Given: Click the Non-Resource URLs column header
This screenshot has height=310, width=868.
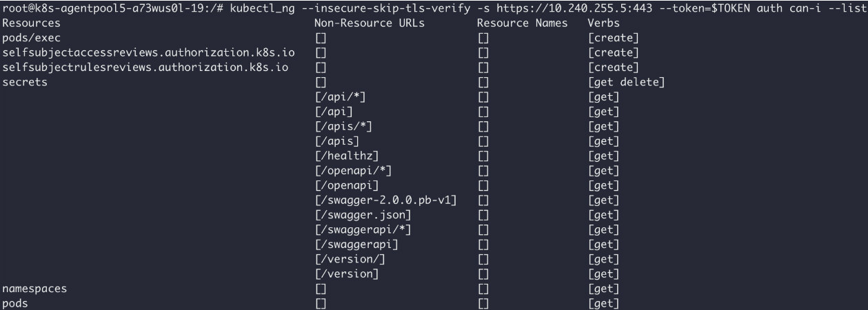Looking at the screenshot, I should pyautogui.click(x=370, y=23).
